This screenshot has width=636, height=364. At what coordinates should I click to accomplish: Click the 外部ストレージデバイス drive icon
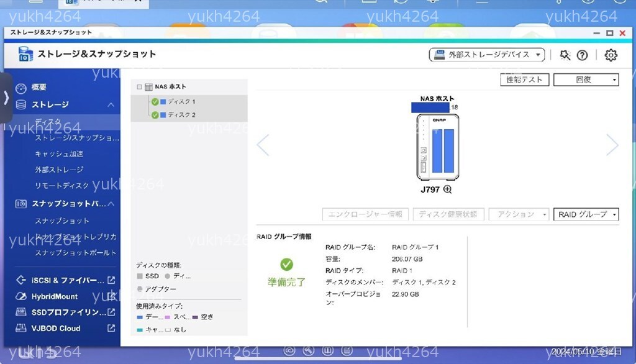tap(439, 55)
